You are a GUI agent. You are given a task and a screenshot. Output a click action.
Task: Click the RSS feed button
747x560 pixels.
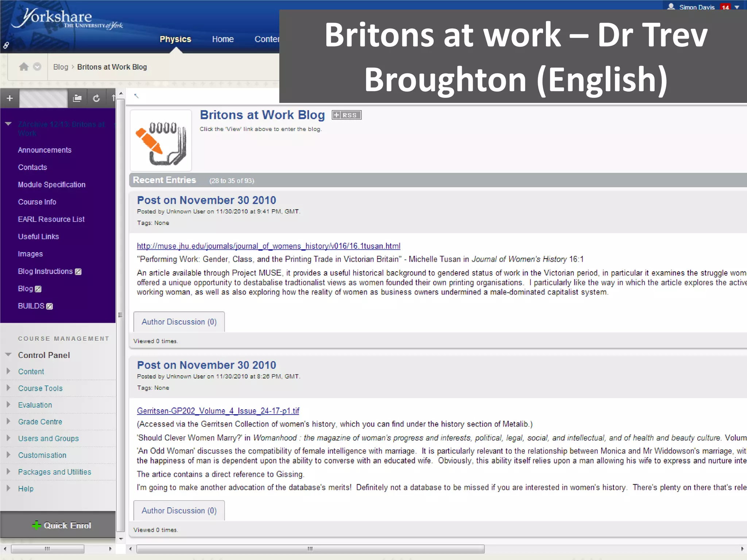(x=347, y=115)
